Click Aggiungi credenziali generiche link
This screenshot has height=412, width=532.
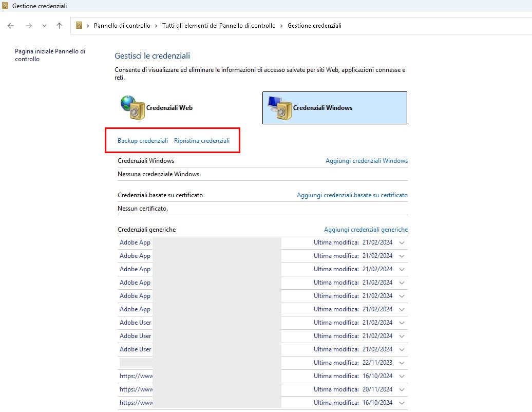pos(366,230)
